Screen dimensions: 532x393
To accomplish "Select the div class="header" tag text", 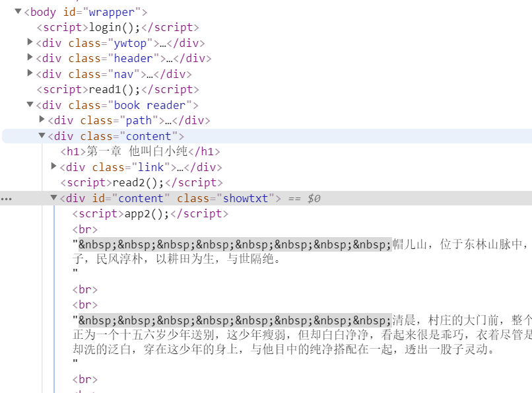I will 124,59.
